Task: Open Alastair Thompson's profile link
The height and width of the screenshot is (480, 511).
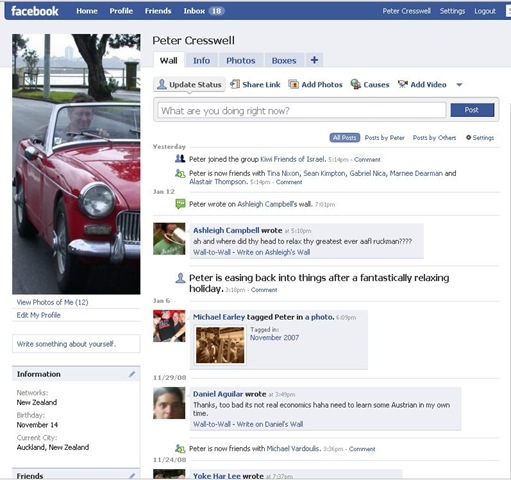Action: (x=218, y=182)
